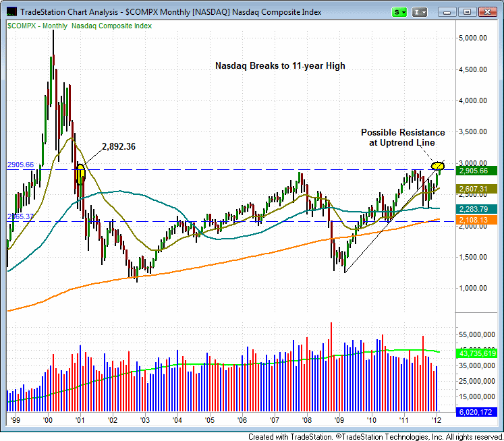Click the orange 2,108.13 moving average tag
Image resolution: width=504 pixels, height=441 pixels.
(x=477, y=219)
